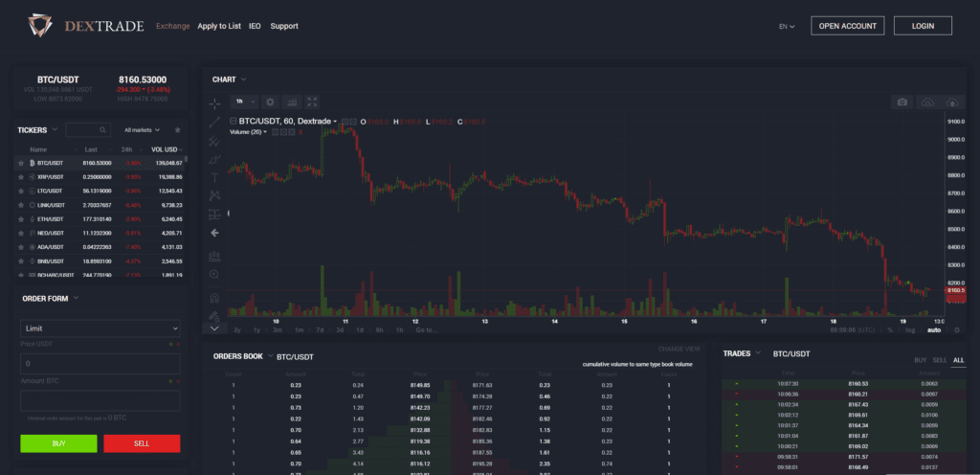The width and height of the screenshot is (980, 475).
Task: Show ALL trades tab
Action: coord(959,361)
